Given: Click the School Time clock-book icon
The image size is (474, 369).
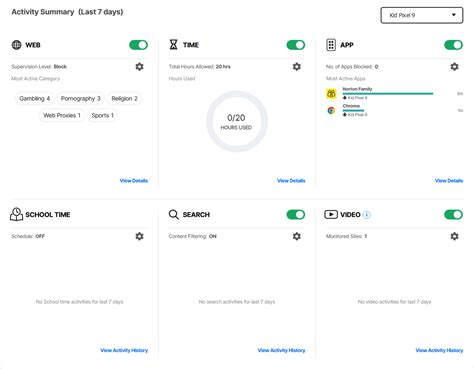Looking at the screenshot, I should pyautogui.click(x=16, y=214).
